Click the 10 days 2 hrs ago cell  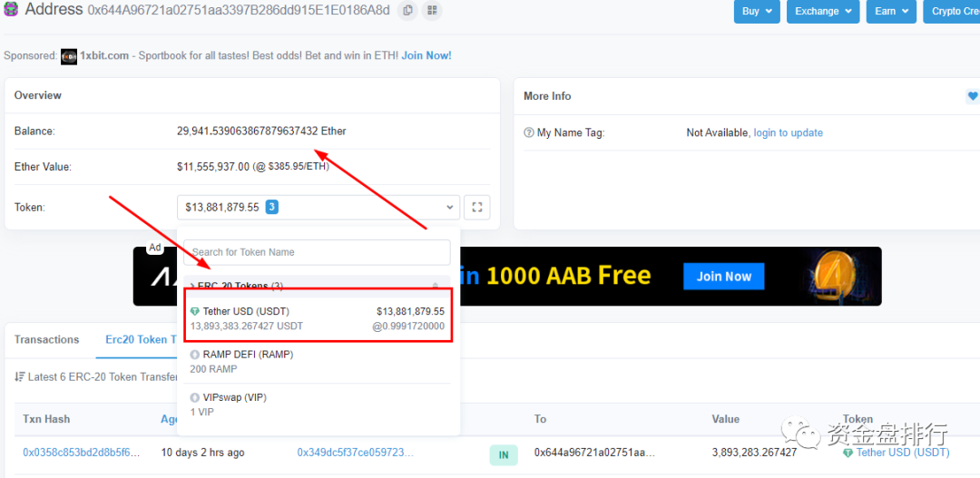202,453
